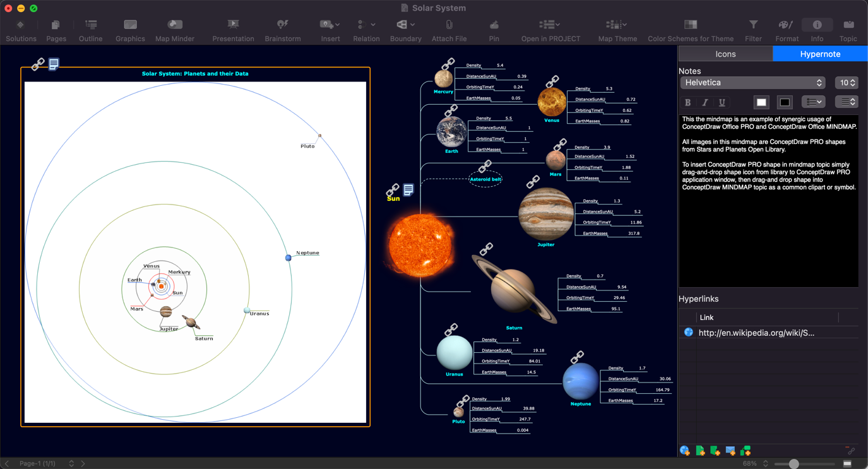Select the Hypernote tab
The image size is (868, 469).
tap(820, 54)
